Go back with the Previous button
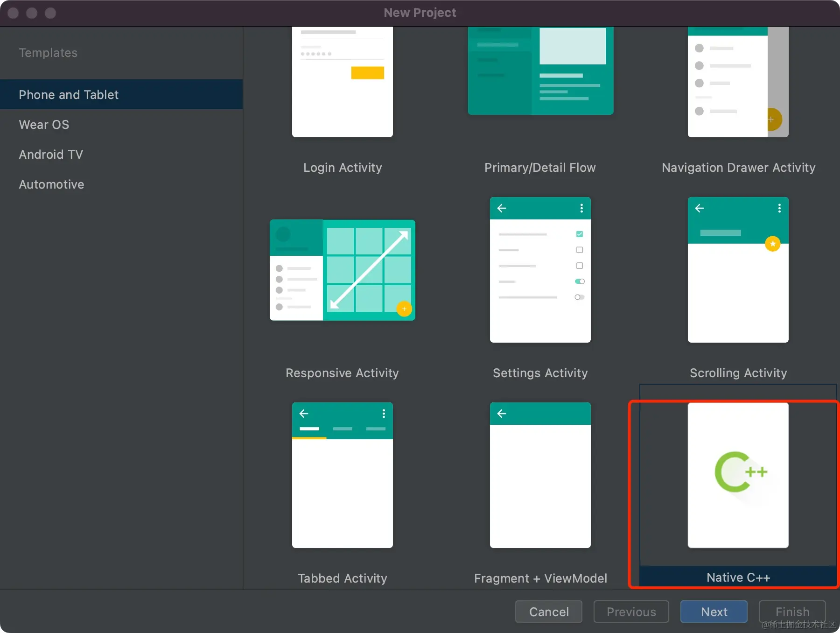 point(631,612)
